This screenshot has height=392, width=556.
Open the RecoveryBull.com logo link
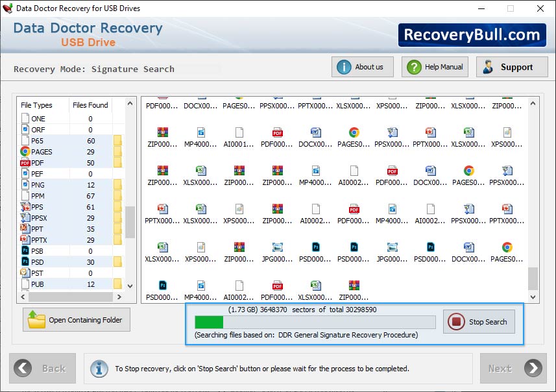tap(472, 35)
